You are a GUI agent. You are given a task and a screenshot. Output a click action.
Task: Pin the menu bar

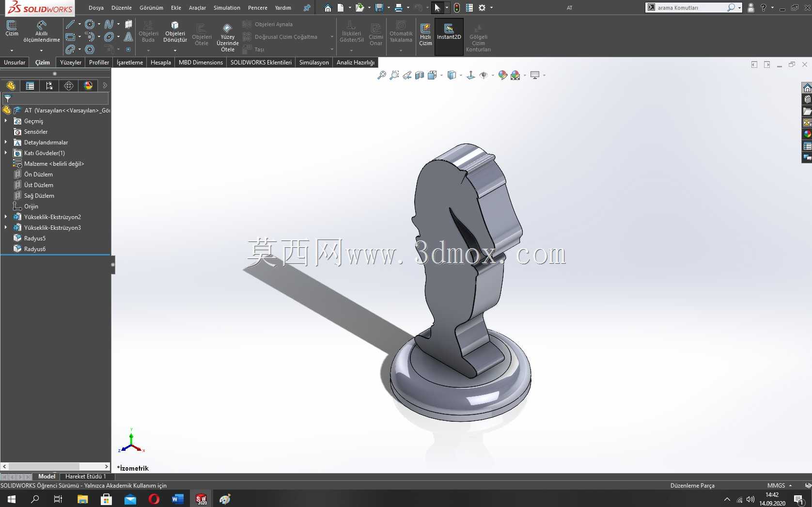[307, 8]
